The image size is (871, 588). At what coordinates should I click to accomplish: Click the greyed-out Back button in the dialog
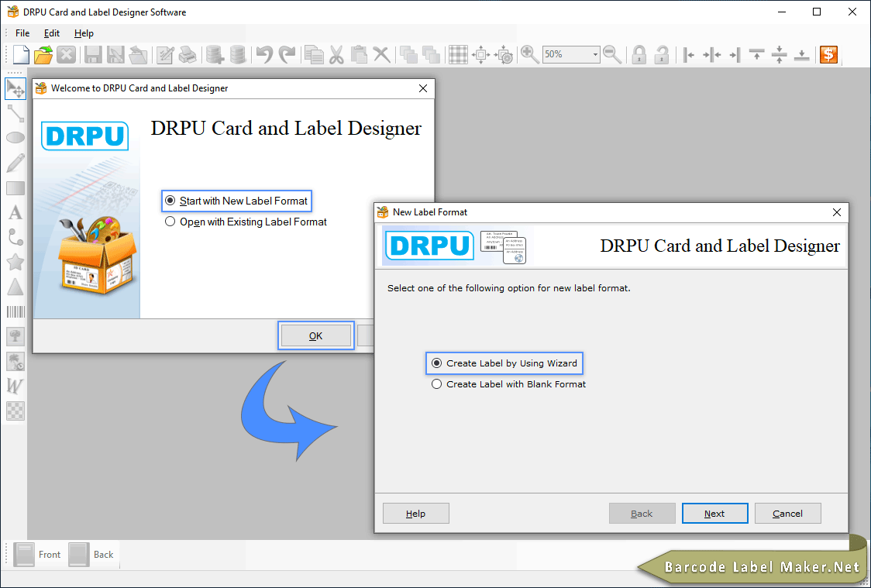(x=642, y=514)
